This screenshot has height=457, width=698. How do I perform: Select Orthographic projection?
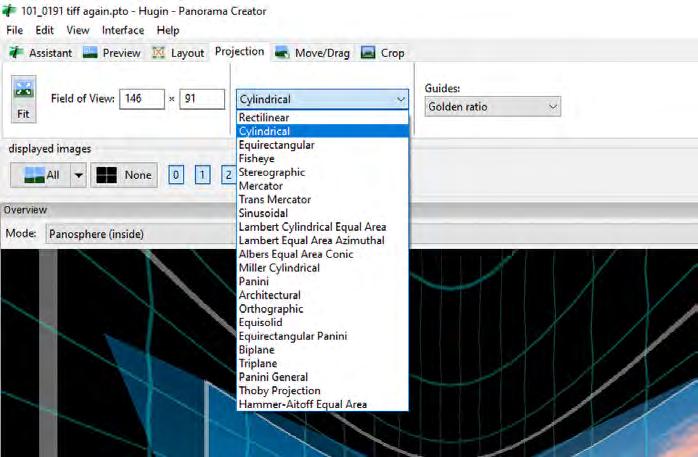click(322, 309)
